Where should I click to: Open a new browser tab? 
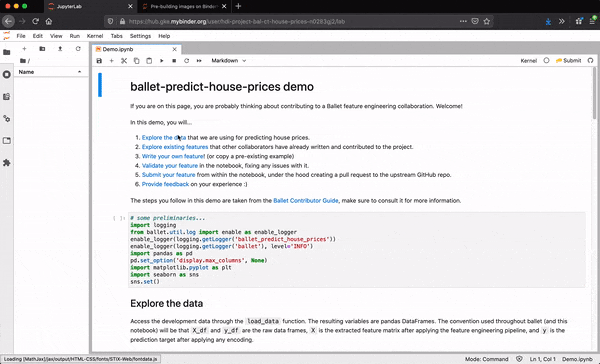[x=238, y=6]
